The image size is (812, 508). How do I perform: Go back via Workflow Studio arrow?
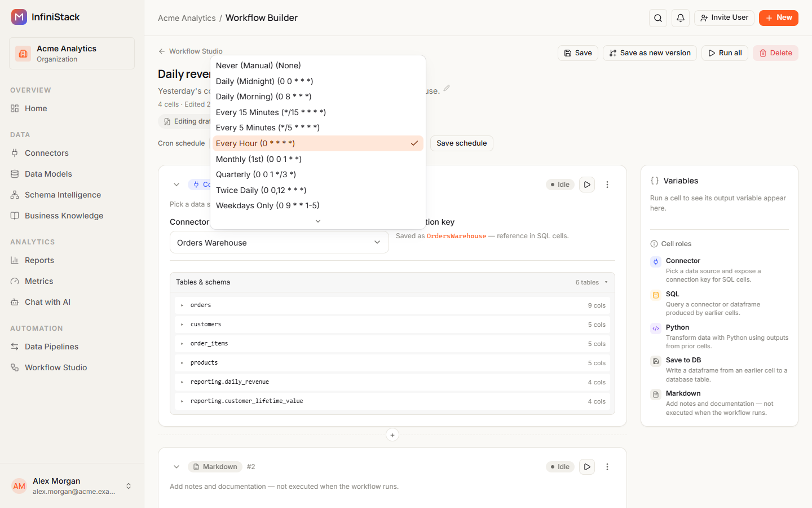coord(191,51)
